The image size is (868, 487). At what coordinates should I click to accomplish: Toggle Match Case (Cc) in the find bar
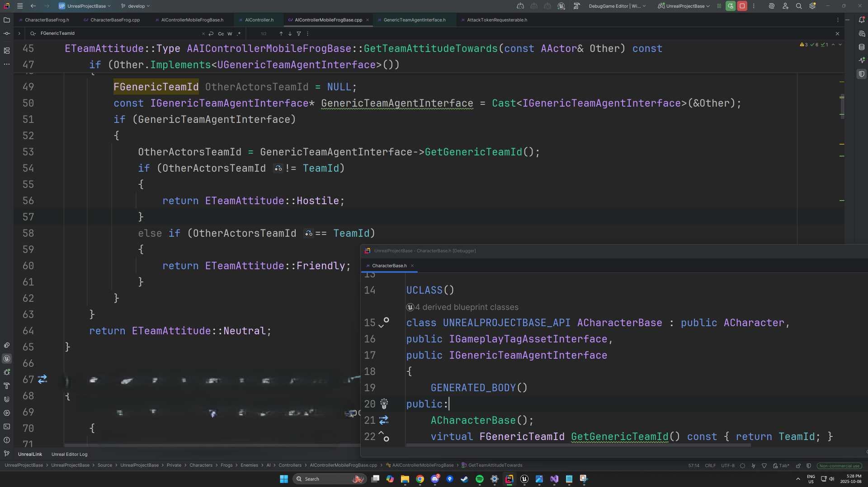pos(221,33)
